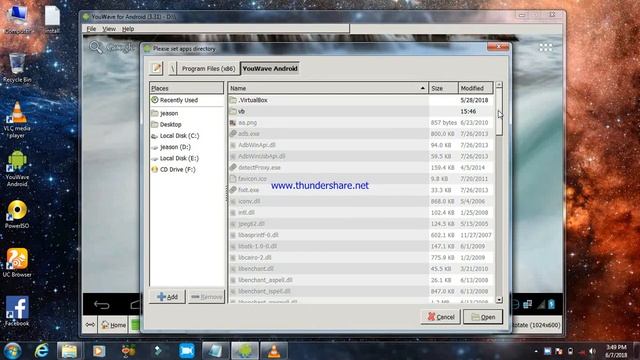
Task: Close the apps directory dialog
Action: [x=498, y=47]
